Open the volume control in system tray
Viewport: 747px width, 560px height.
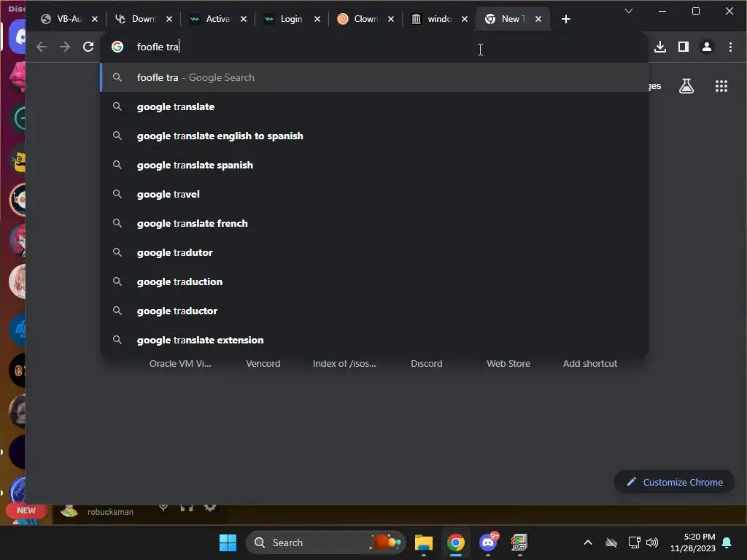tap(652, 542)
